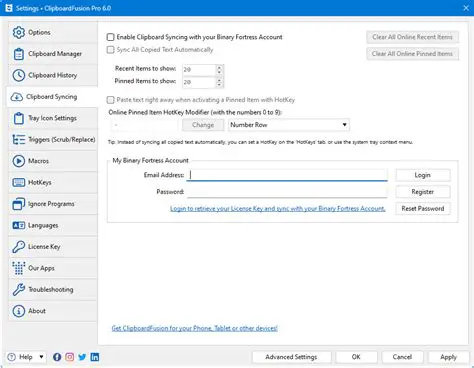The image size is (474, 368).
Task: Focus the Password field
Action: pyautogui.click(x=287, y=192)
